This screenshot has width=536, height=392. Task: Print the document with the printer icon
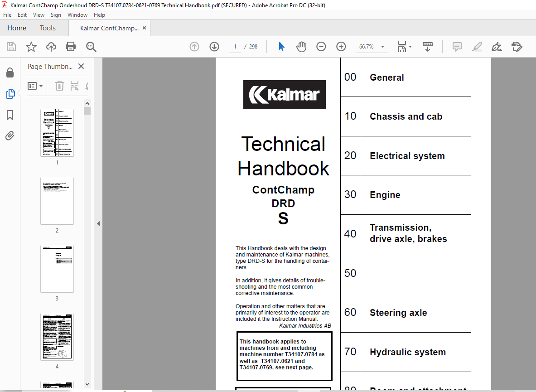click(71, 47)
